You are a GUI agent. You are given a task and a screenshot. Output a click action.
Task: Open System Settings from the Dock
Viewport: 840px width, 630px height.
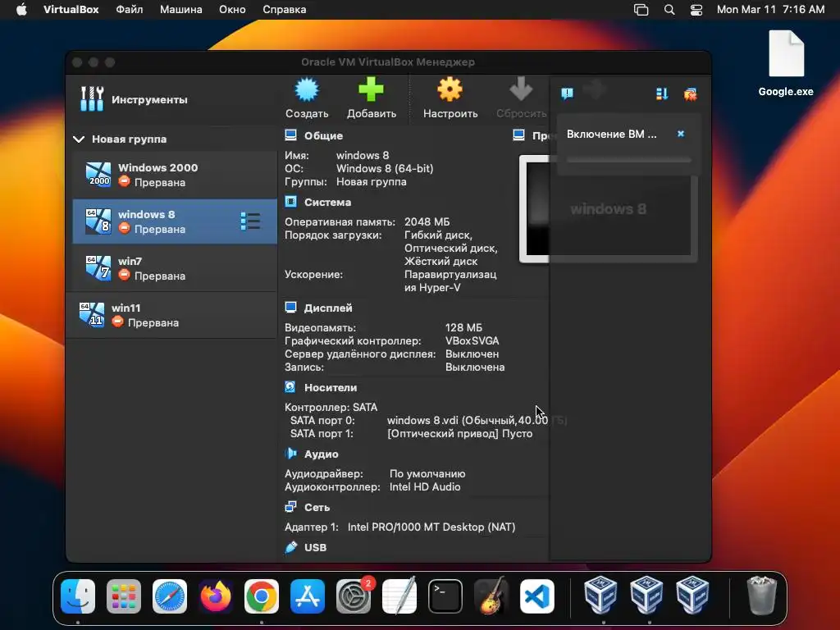354,596
